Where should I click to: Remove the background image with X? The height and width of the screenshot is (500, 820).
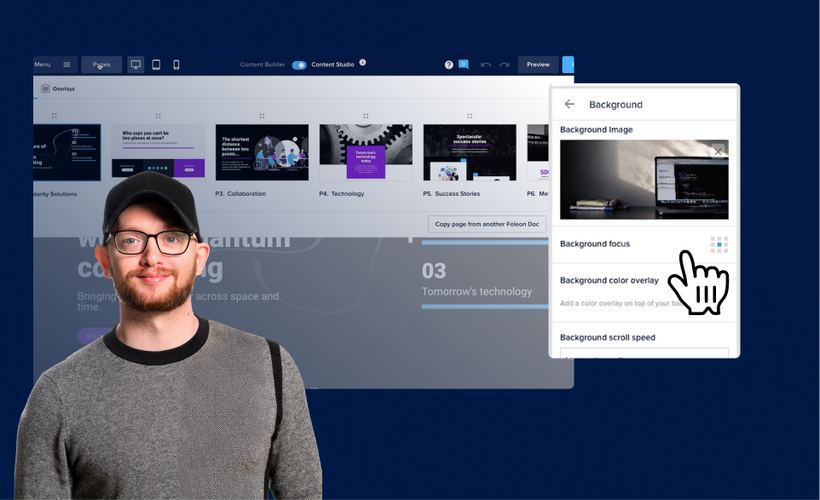pyautogui.click(x=717, y=152)
